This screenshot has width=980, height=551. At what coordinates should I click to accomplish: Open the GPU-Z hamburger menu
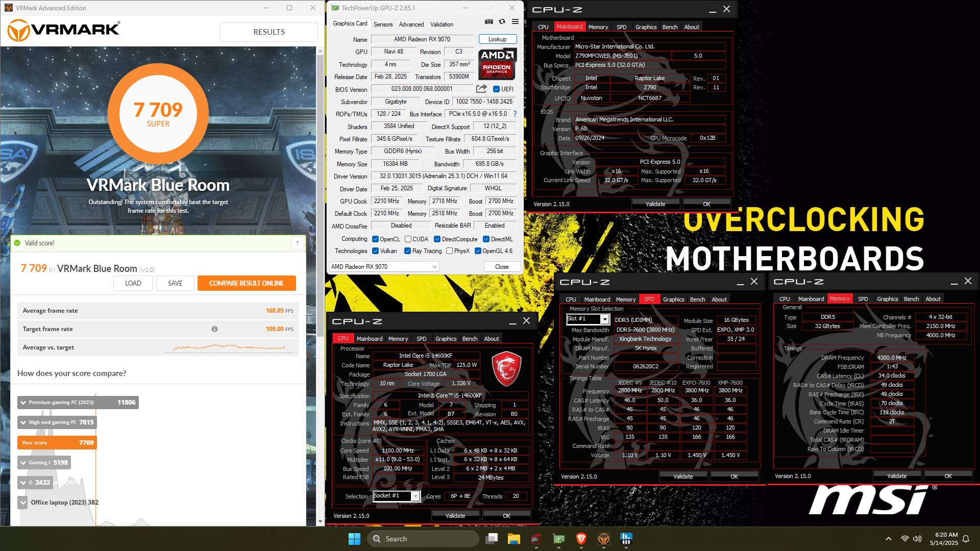(x=516, y=21)
